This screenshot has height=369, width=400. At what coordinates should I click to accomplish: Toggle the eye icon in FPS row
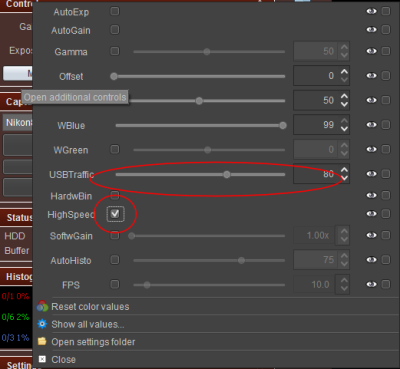tap(371, 284)
